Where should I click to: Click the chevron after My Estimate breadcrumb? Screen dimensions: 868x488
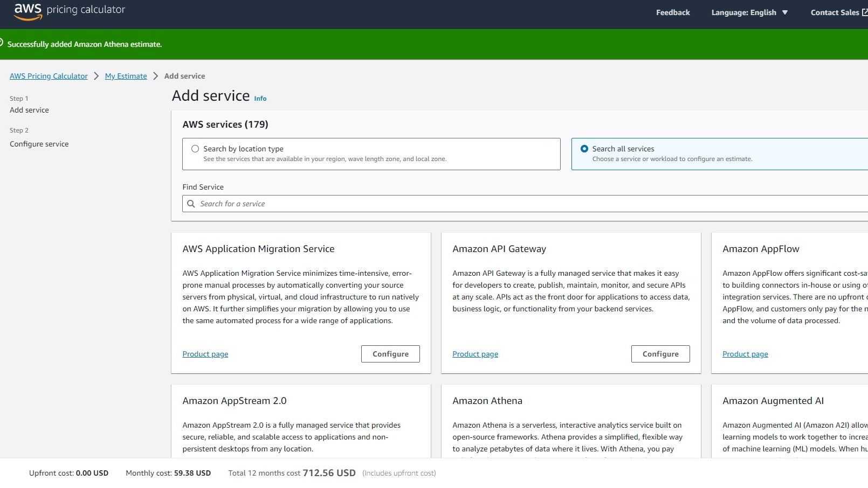tap(155, 76)
